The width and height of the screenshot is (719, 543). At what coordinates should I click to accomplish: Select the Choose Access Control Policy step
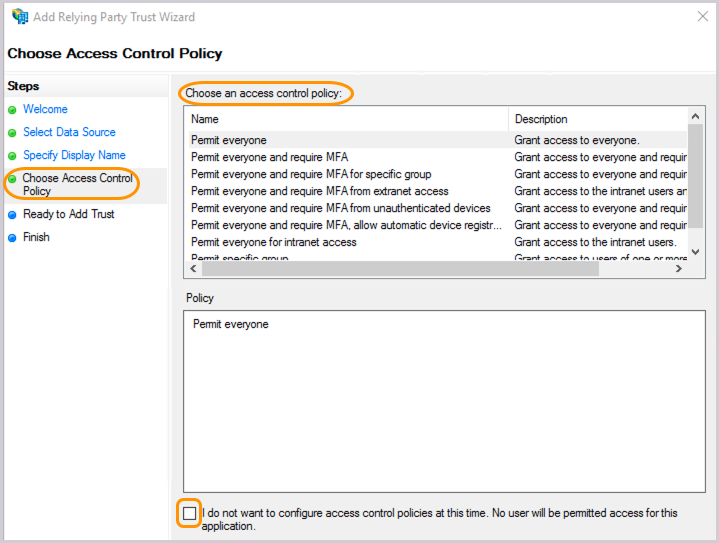77,184
